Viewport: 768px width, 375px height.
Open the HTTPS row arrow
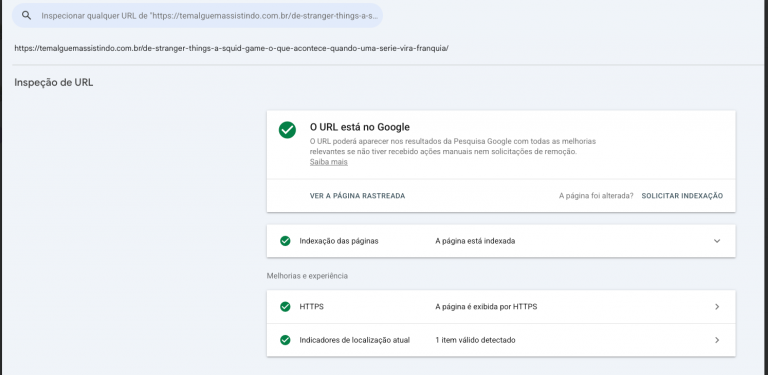(x=717, y=307)
